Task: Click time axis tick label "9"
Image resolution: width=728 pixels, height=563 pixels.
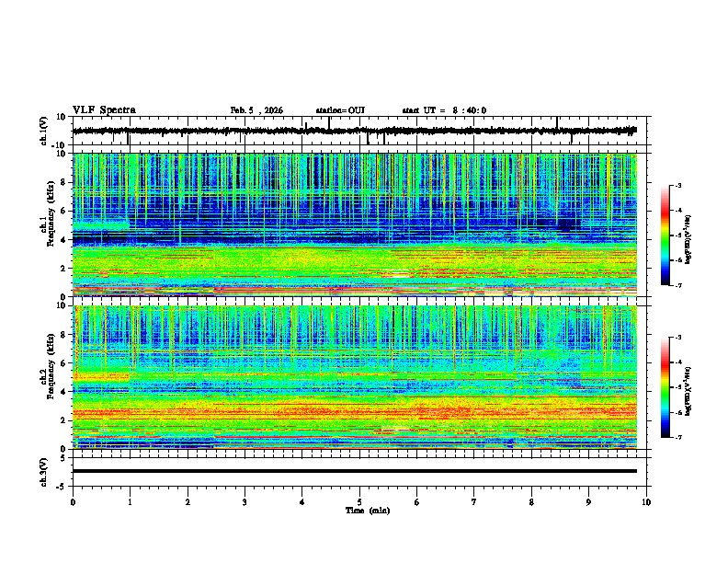Action: pos(588,502)
